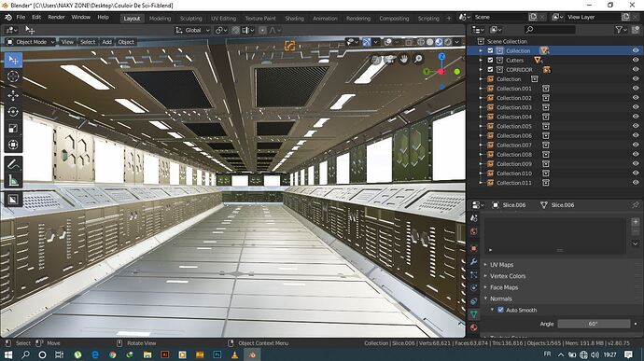Open Windows Start menu
This screenshot has height=361, width=644.
pos(7,354)
